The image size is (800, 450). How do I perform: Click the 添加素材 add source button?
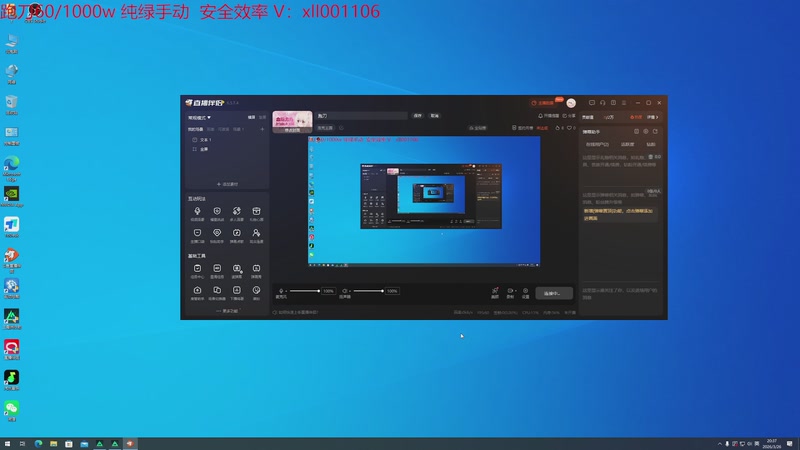click(227, 184)
